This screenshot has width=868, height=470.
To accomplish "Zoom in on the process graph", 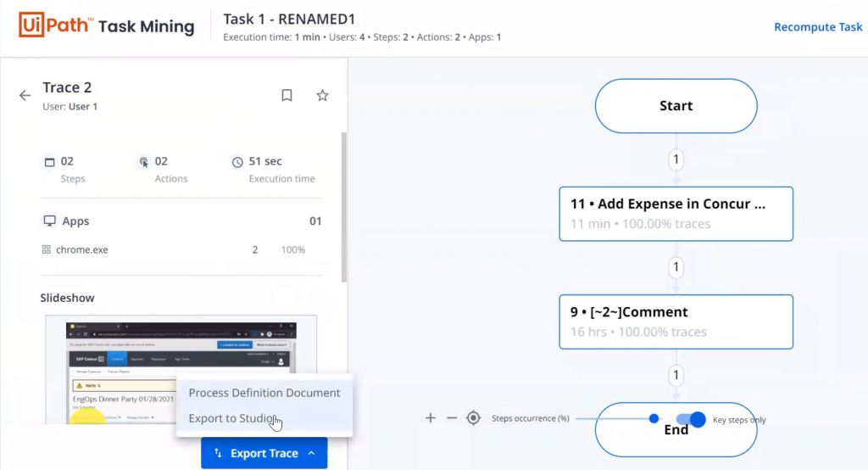I will [430, 418].
